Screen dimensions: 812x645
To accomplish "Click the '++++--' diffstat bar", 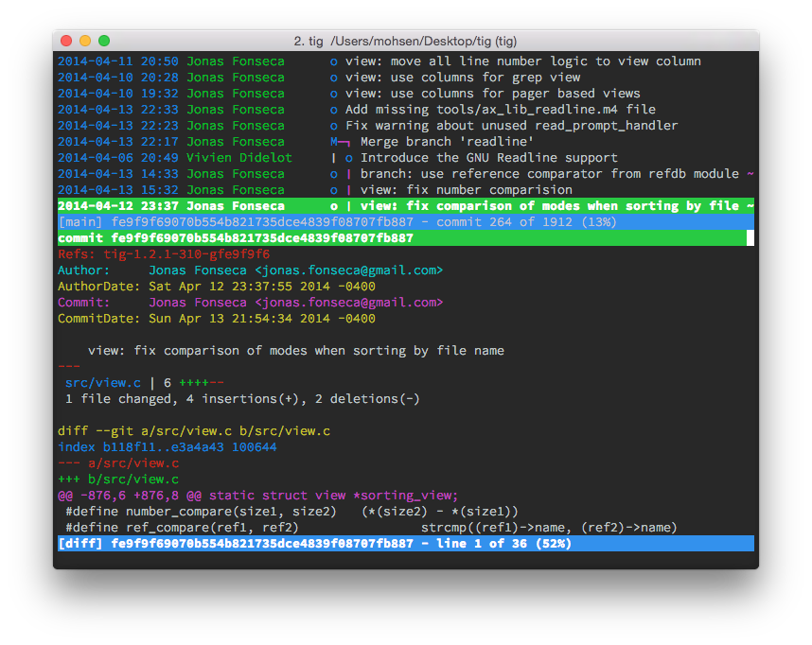I will coord(202,382).
